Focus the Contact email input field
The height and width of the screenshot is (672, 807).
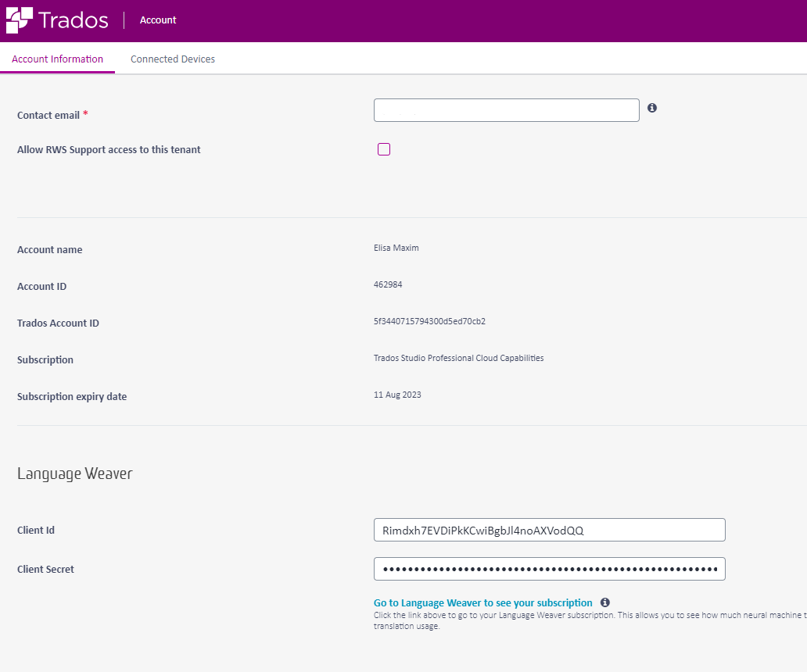507,110
